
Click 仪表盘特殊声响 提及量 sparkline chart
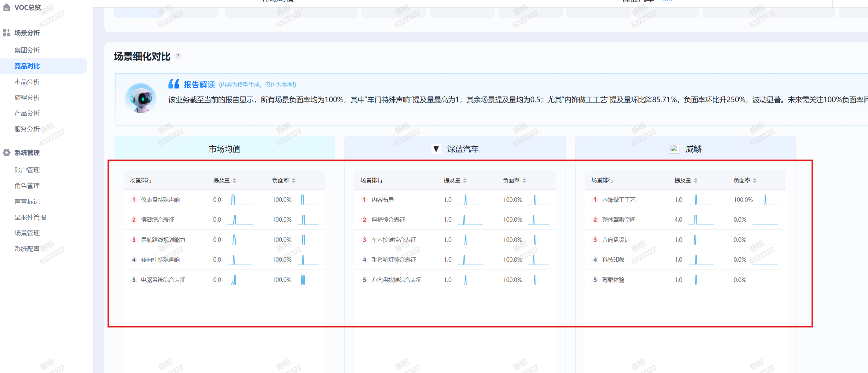pos(240,200)
